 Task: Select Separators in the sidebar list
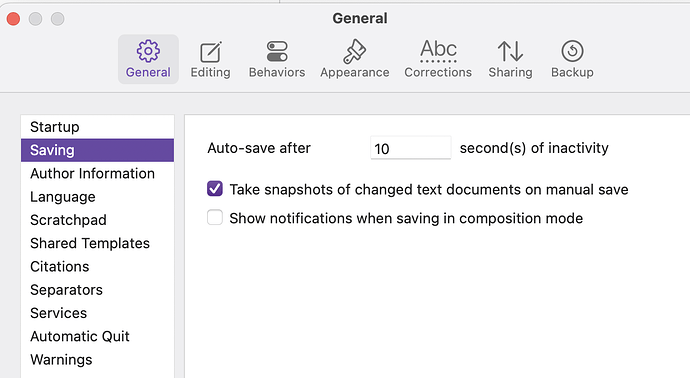tap(97, 290)
